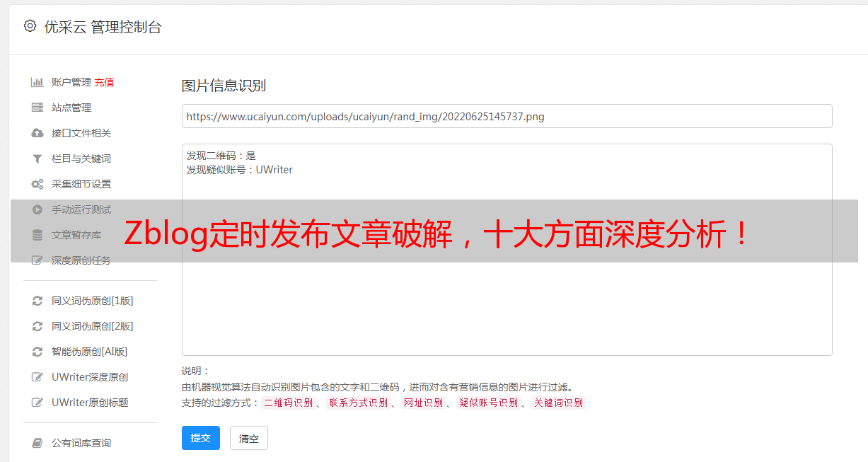868x462 pixels.
Task: Open 同义词伪原创[1版] tool
Action: click(93, 301)
